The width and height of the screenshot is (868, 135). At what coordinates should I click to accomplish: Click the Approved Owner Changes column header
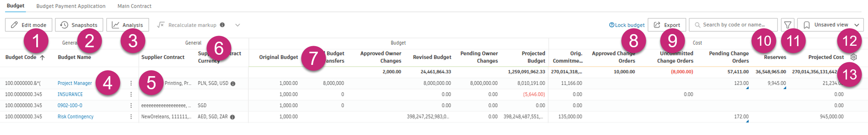[380, 57]
